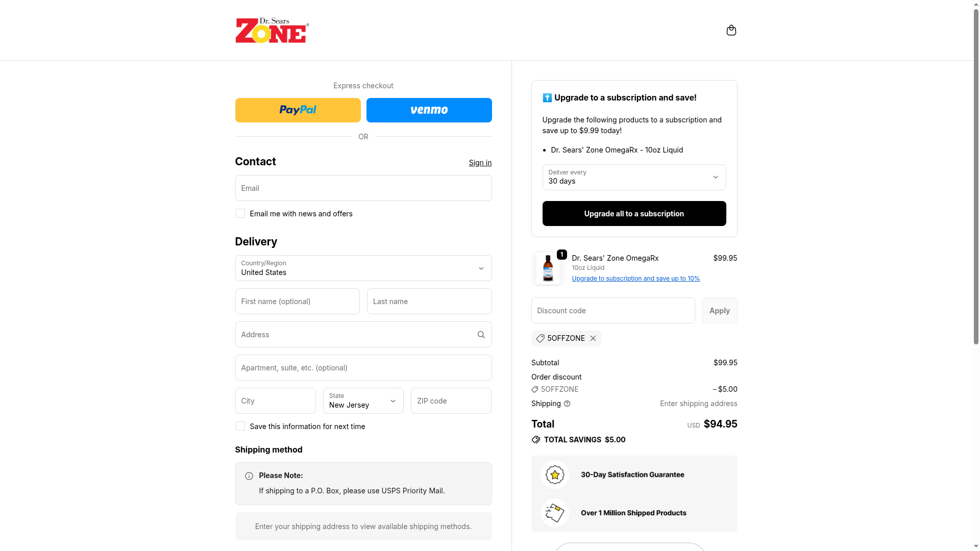Click Upgrade all to a subscription

click(x=633, y=214)
